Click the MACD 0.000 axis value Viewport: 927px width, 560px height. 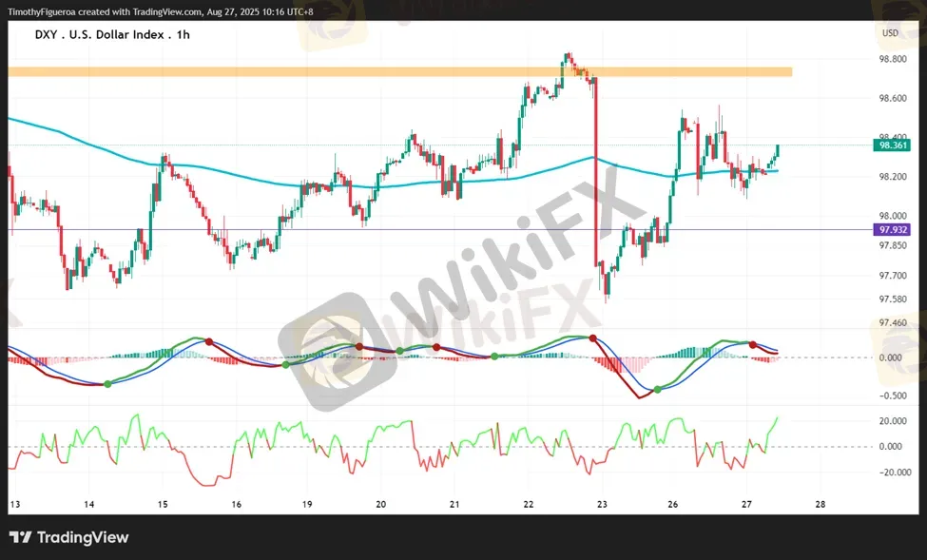(x=890, y=357)
